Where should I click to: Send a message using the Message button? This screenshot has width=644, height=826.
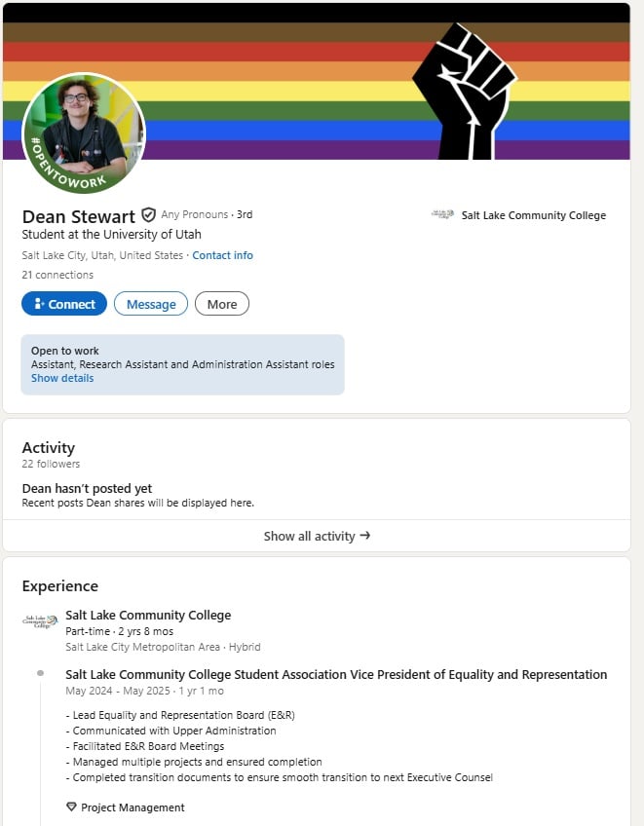click(x=150, y=303)
